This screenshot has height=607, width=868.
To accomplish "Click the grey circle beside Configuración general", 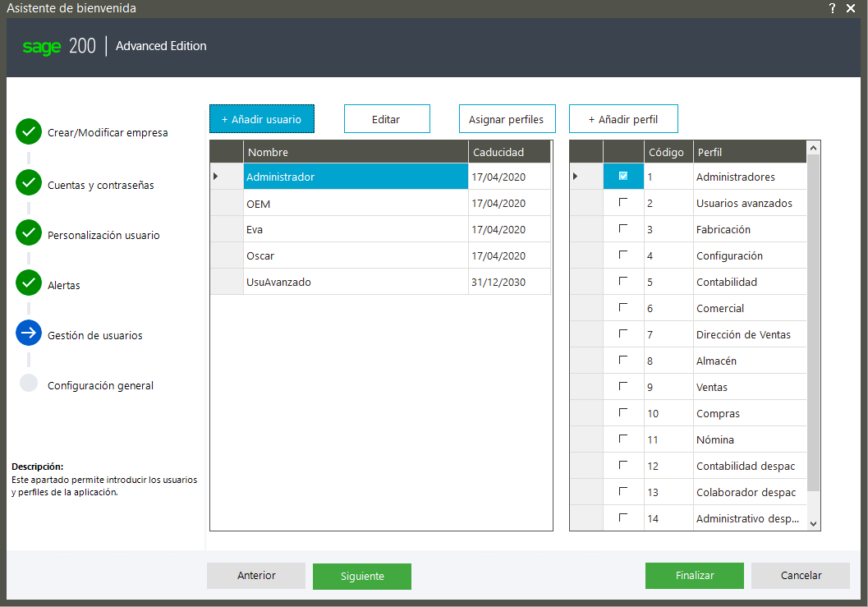I will [x=29, y=383].
